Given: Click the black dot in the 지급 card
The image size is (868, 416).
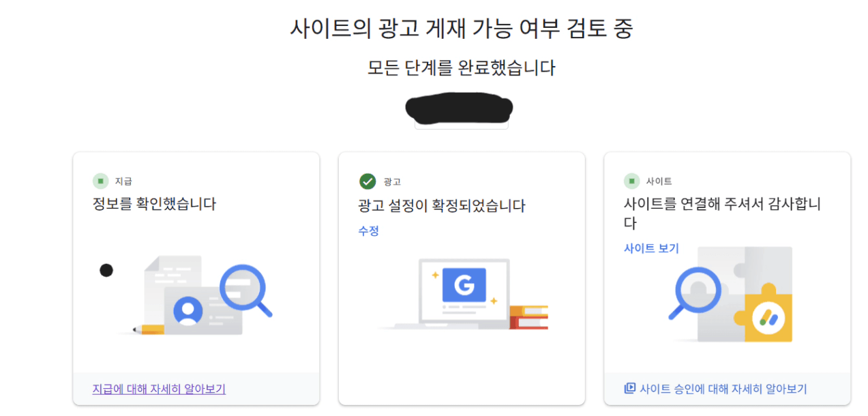Looking at the screenshot, I should 106,270.
